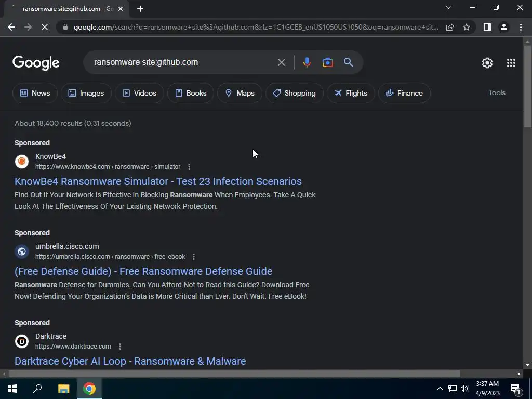Open the Windows Start menu
The height and width of the screenshot is (399, 532).
coord(12,389)
